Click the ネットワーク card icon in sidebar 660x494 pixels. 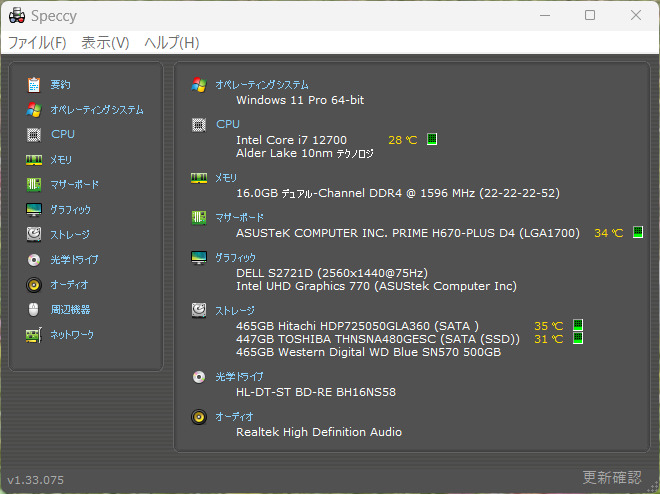click(34, 335)
